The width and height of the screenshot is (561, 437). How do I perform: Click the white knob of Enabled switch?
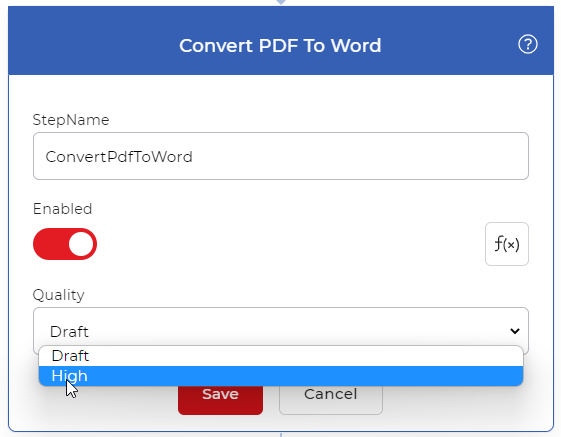81,244
